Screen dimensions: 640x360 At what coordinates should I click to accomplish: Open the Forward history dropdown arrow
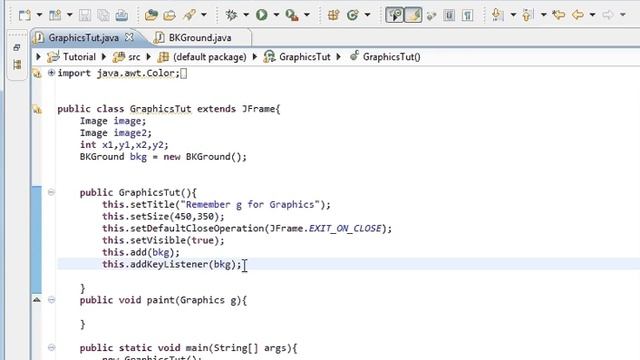[x=623, y=15]
